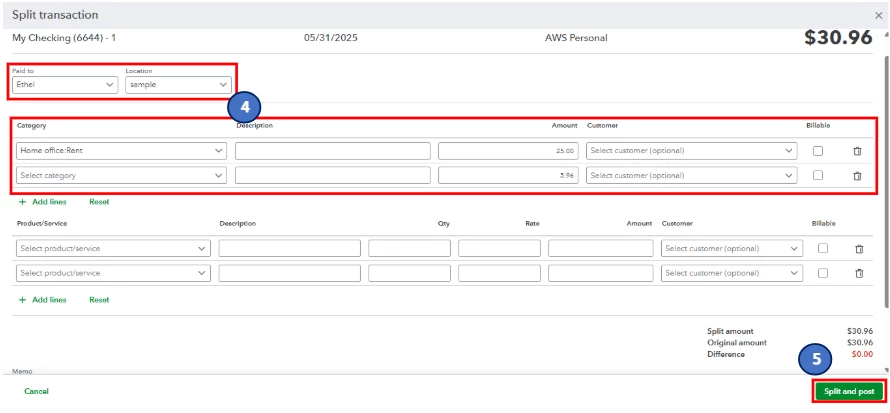
Task: Tick Billable for the 5.96 category line
Action: point(817,175)
